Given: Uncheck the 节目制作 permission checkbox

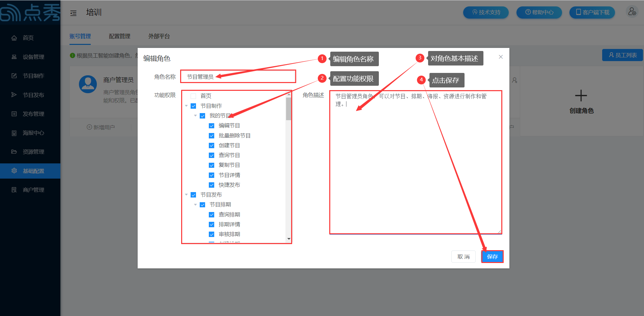Looking at the screenshot, I should click(x=193, y=106).
